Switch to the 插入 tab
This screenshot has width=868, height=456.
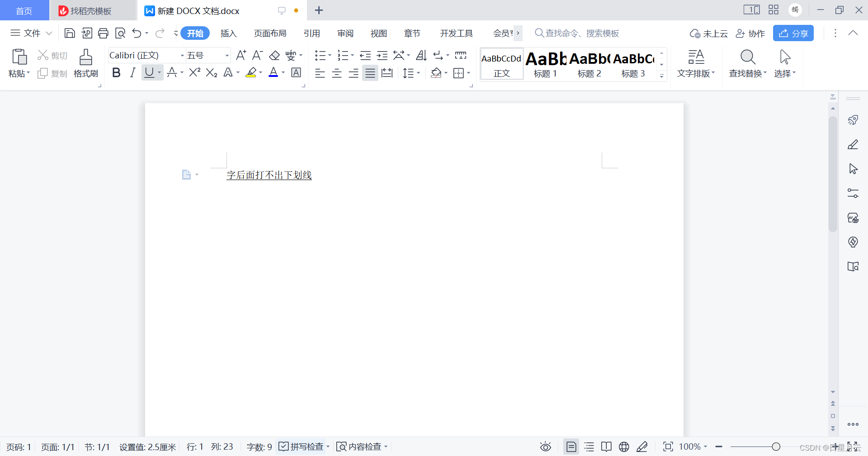tap(229, 33)
